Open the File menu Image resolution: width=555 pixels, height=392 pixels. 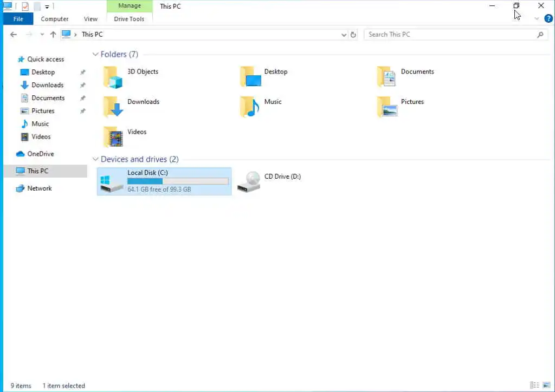(18, 19)
